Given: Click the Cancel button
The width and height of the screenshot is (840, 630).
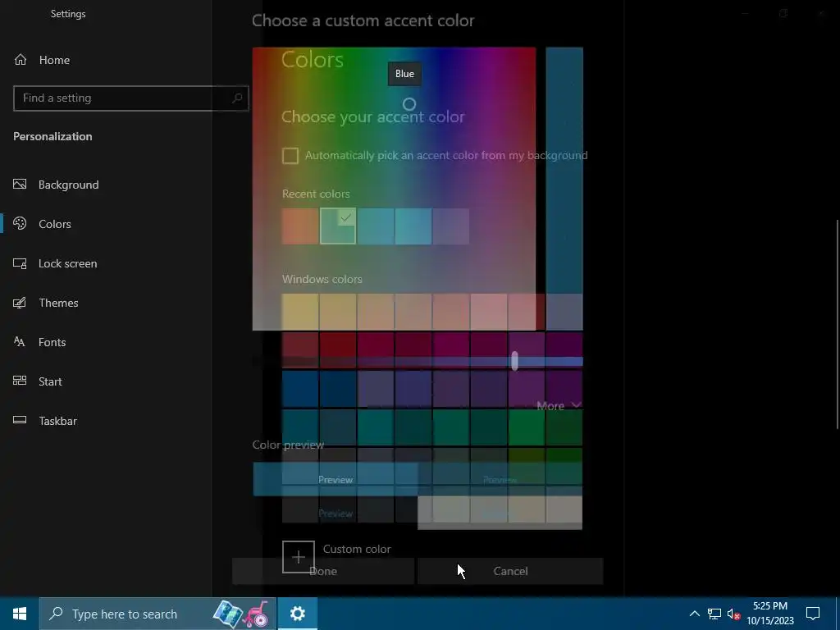Looking at the screenshot, I should pyautogui.click(x=510, y=571).
